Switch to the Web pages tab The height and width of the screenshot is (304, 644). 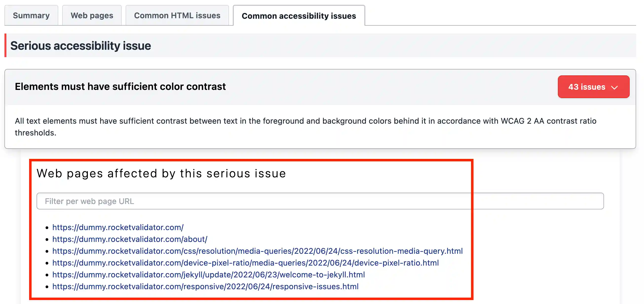[92, 16]
